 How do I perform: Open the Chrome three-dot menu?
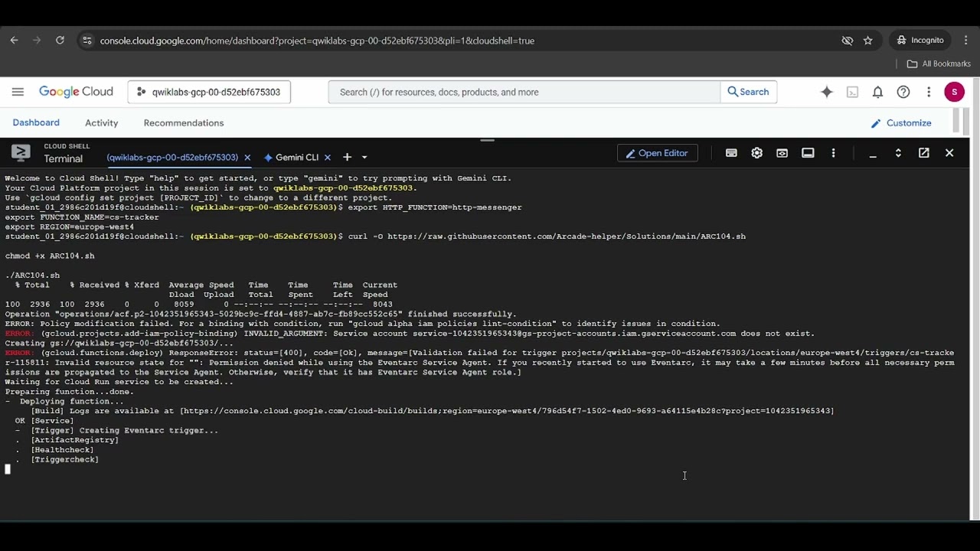click(967, 41)
